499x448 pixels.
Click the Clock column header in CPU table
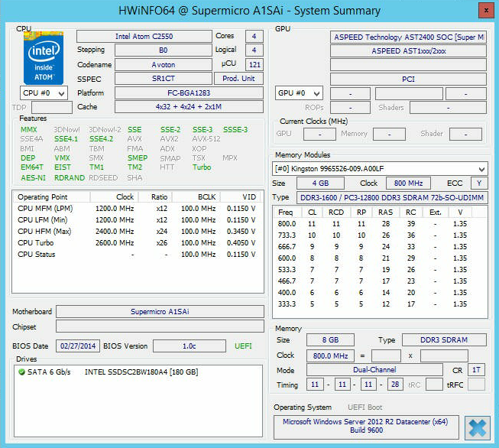click(115, 196)
